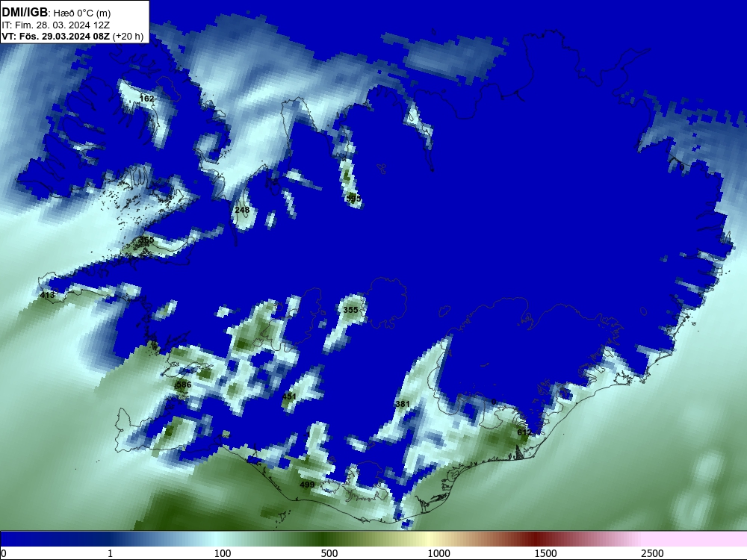Click the 2500 tick on color scale
The image size is (747, 560).
[x=652, y=553]
